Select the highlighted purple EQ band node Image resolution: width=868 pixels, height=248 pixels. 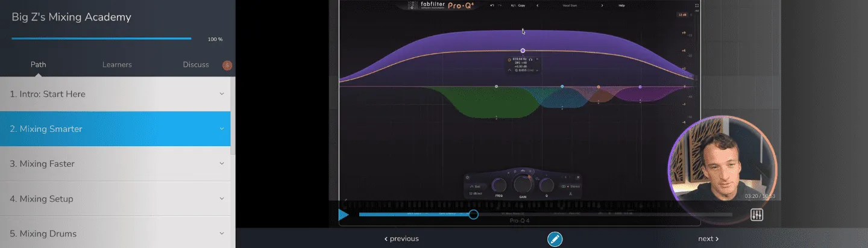click(x=523, y=51)
